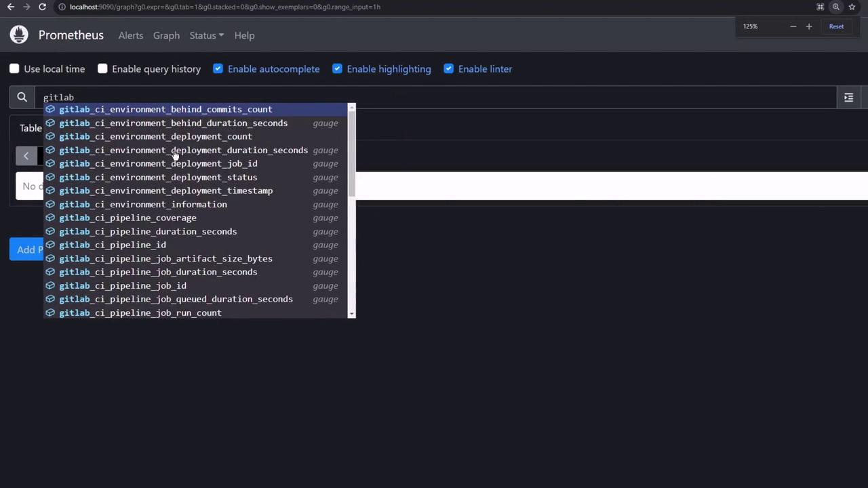
Task: Select gitlab_ci_pipeline_duration_seconds suggestion
Action: (x=196, y=231)
